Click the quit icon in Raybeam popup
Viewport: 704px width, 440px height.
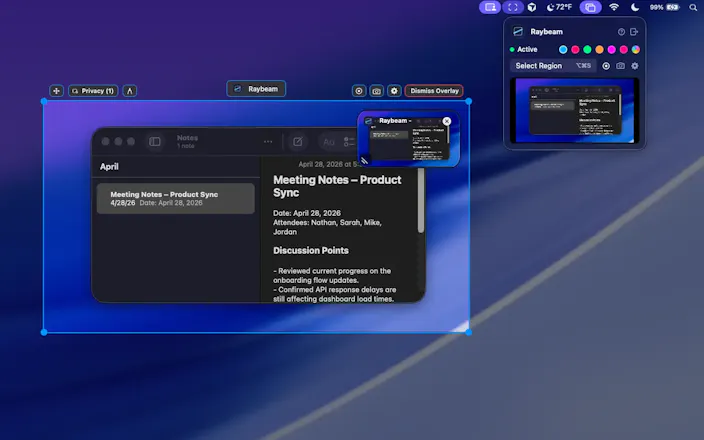point(634,32)
